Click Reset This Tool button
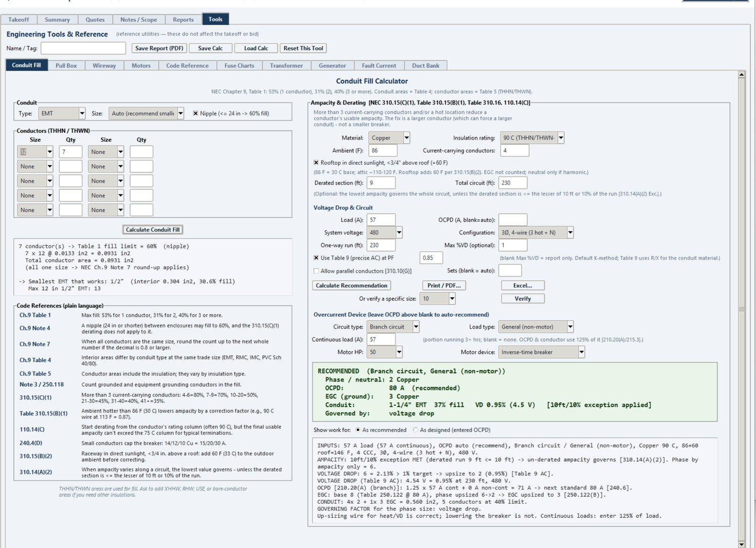 click(x=303, y=48)
